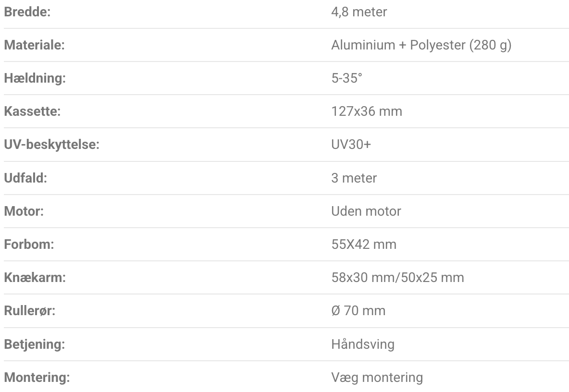This screenshot has width=569, height=392.
Task: Select the "UV30+" protection value
Action: point(351,145)
